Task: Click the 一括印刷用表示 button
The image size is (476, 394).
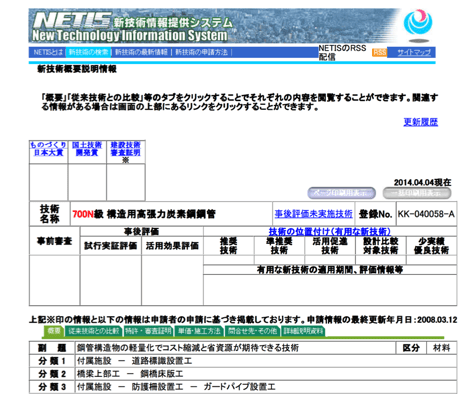Action: pos(417,193)
